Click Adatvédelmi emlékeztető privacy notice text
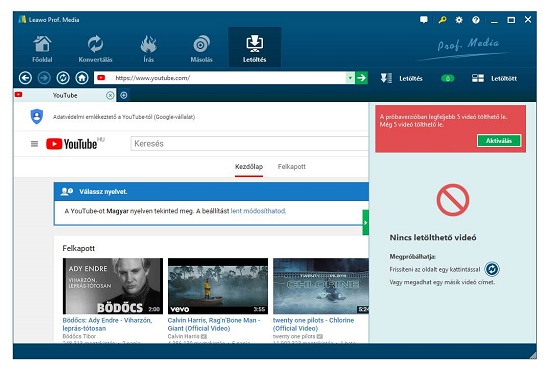The height and width of the screenshot is (373, 550). click(124, 117)
